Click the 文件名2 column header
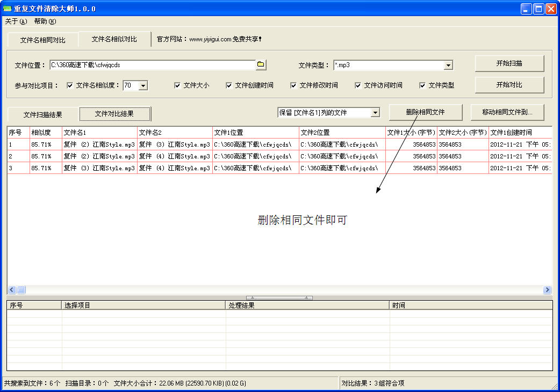The width and height of the screenshot is (560, 392). click(x=175, y=132)
